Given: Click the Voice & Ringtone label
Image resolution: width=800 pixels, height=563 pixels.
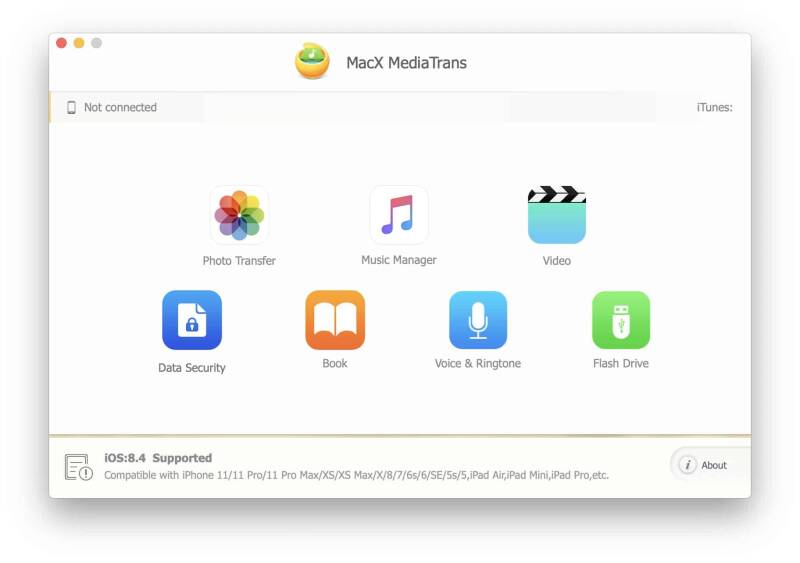Looking at the screenshot, I should 478,363.
